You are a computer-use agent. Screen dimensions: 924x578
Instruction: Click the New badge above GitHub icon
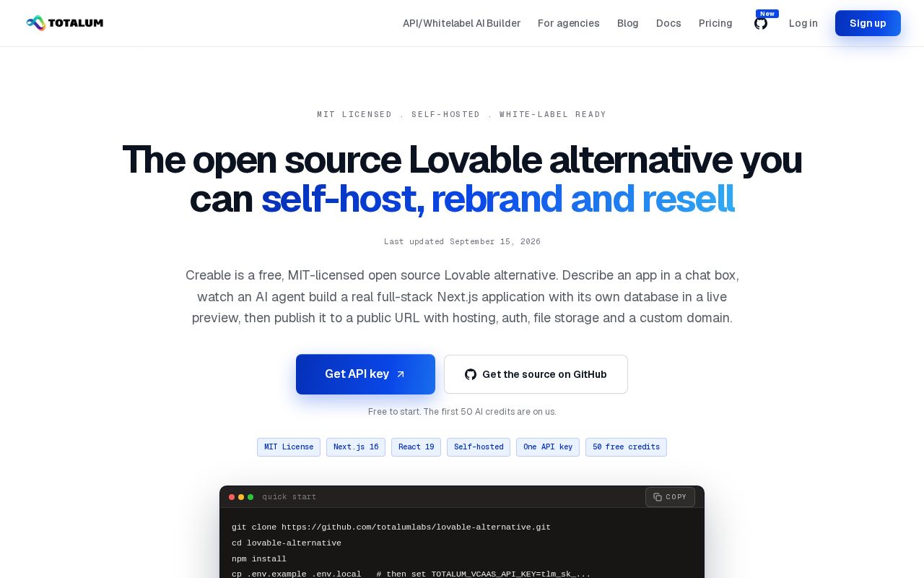(x=767, y=14)
